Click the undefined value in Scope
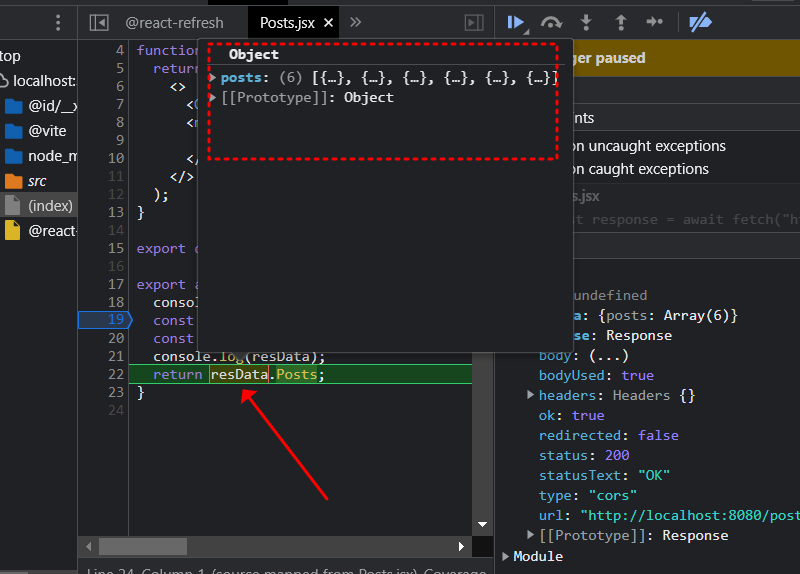 pyautogui.click(x=610, y=295)
